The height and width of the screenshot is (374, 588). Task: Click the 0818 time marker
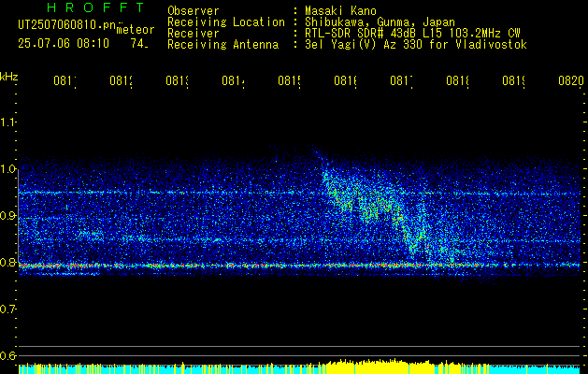point(458,80)
